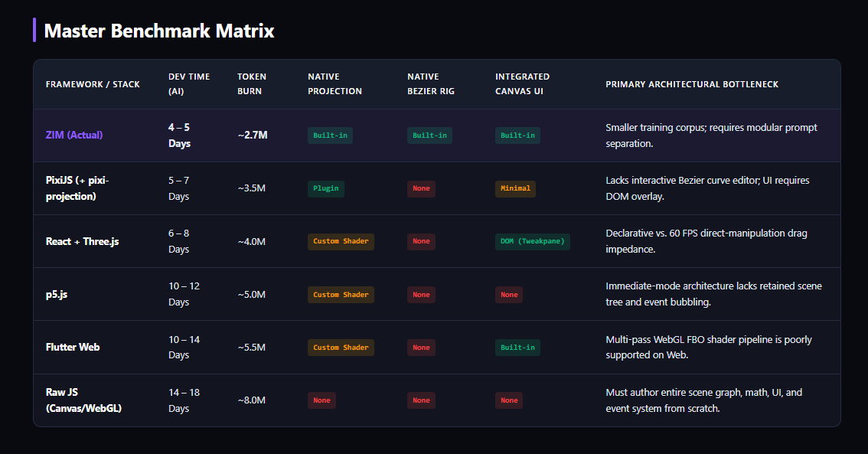
Task: Click the TOKEN BURN column header
Action: click(252, 84)
